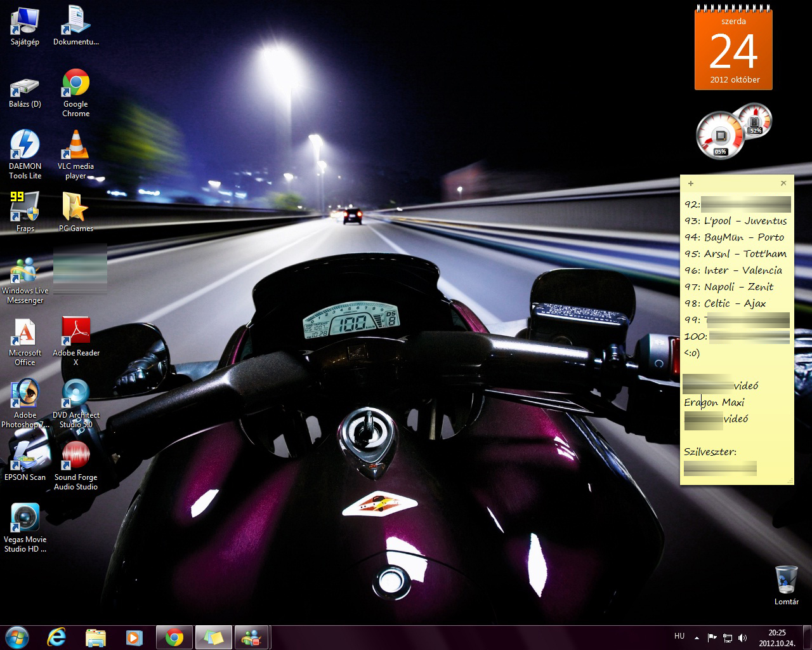Screen dimensions: 812x650
Task: Launch Google Chrome from the desktop
Action: 75,93
